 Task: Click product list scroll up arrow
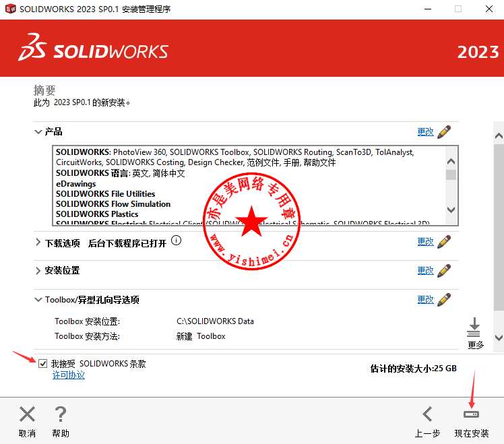pyautogui.click(x=451, y=162)
